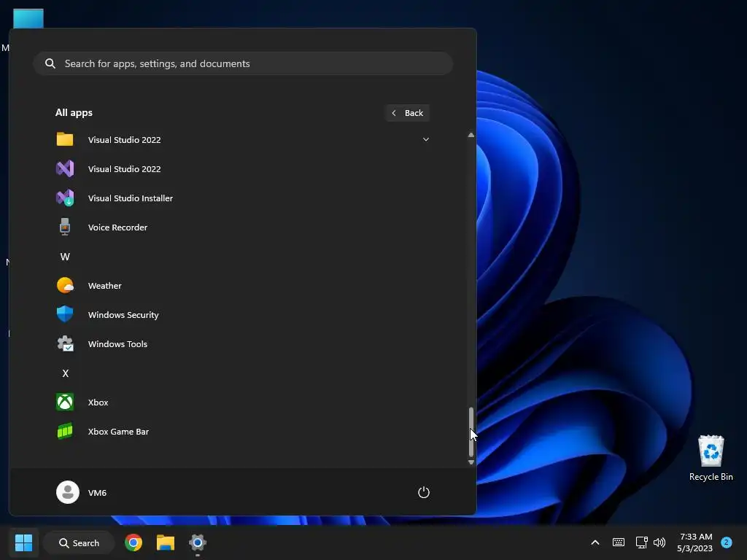Open Google Chrome from the taskbar
The image size is (747, 560).
[x=133, y=542]
